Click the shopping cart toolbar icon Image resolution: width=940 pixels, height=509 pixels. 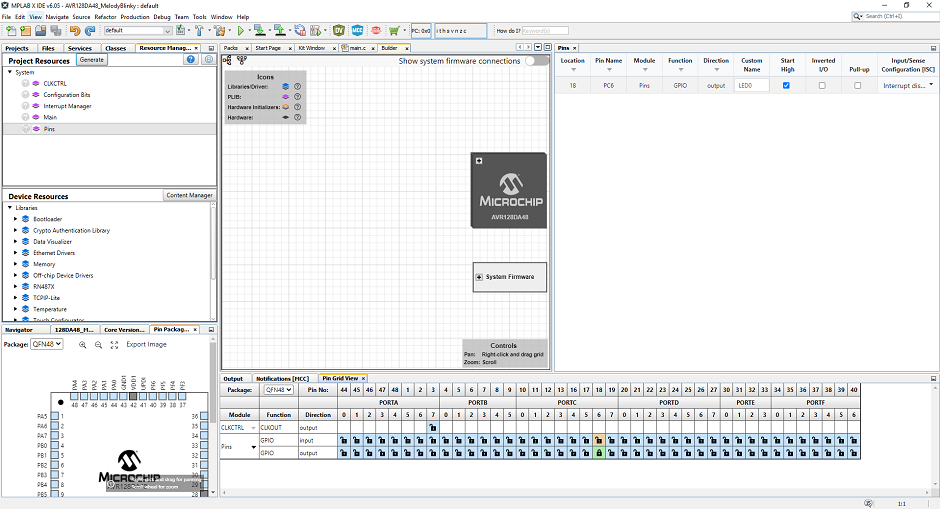tap(394, 31)
